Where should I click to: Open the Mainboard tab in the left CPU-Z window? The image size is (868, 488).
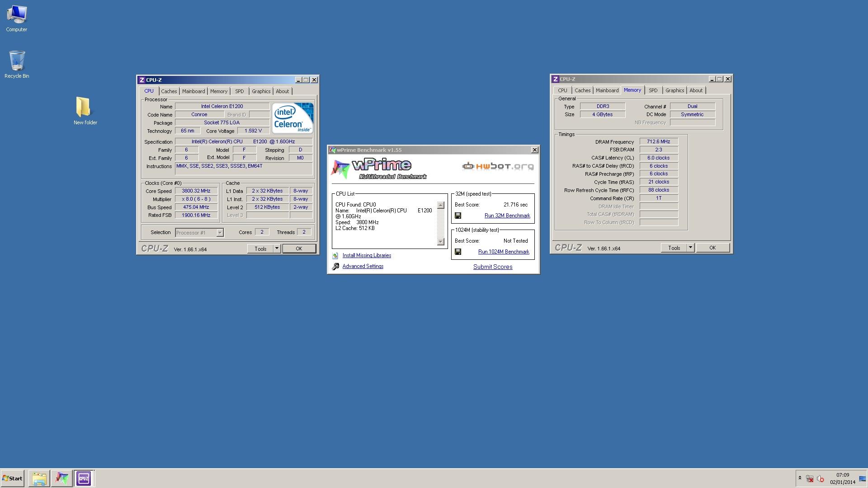tap(193, 91)
